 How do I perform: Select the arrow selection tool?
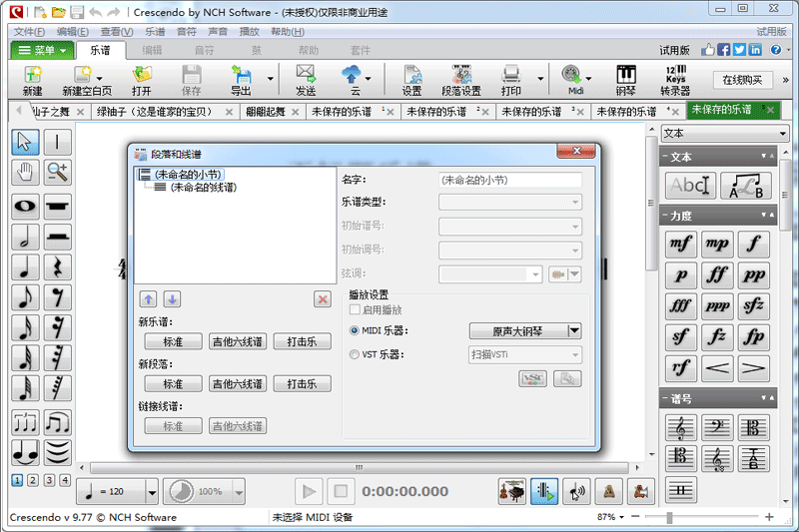click(x=25, y=142)
